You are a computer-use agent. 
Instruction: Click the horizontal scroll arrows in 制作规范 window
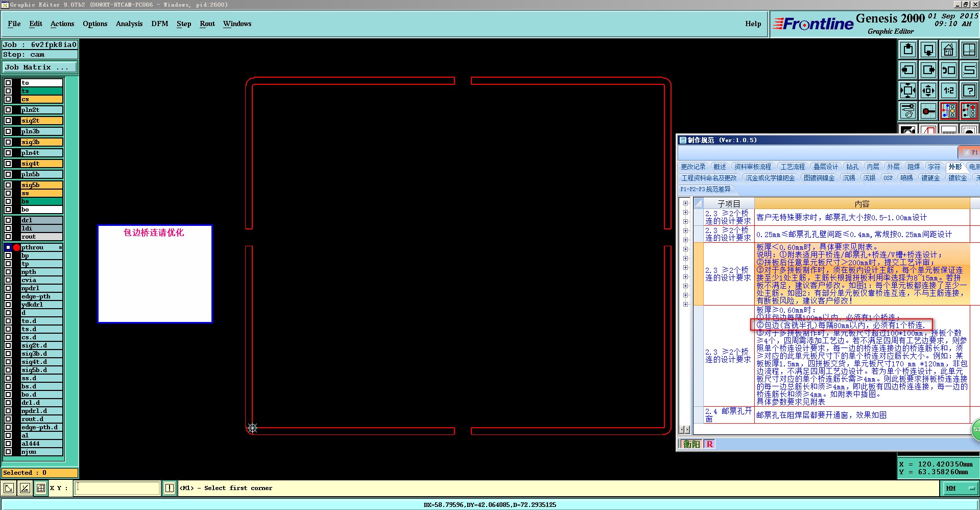tap(684, 429)
